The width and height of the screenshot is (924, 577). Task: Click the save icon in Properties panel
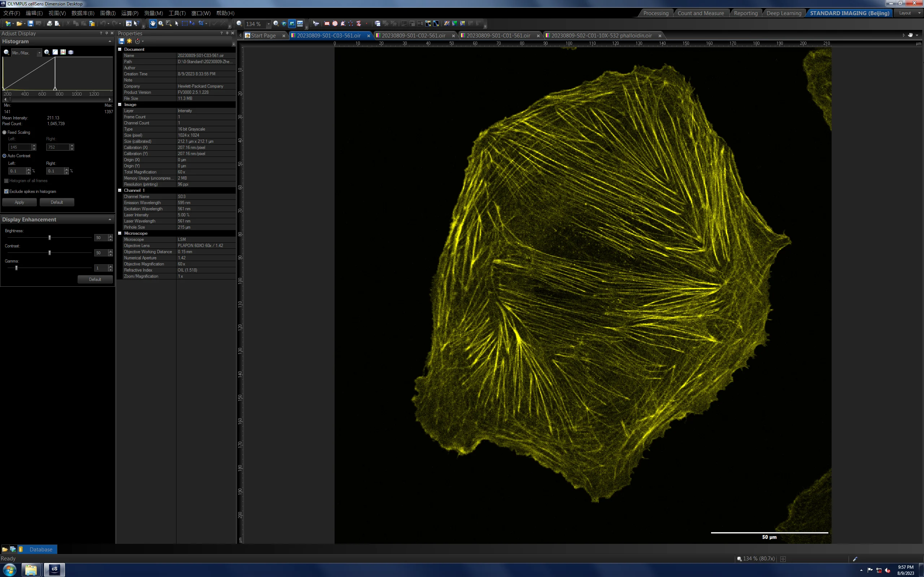(121, 41)
